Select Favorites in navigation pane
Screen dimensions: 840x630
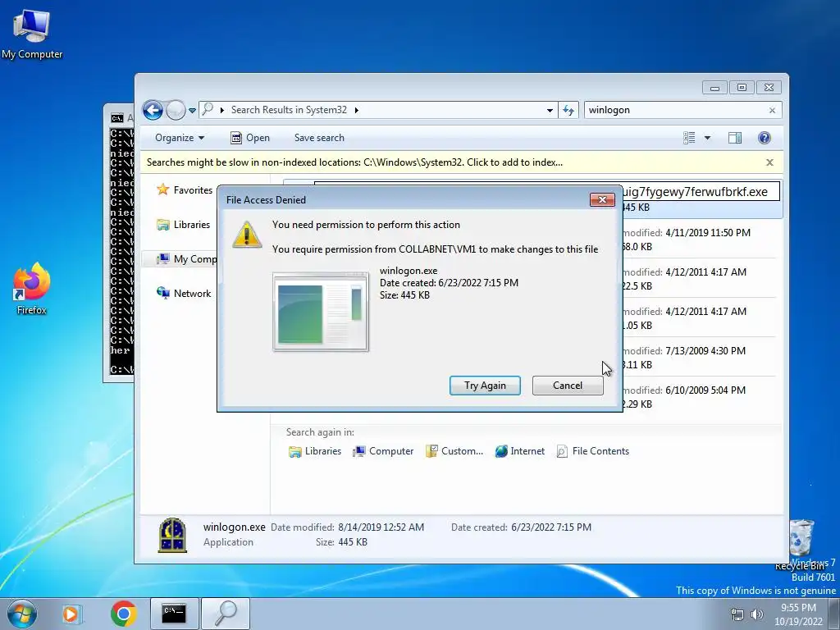pos(185,190)
